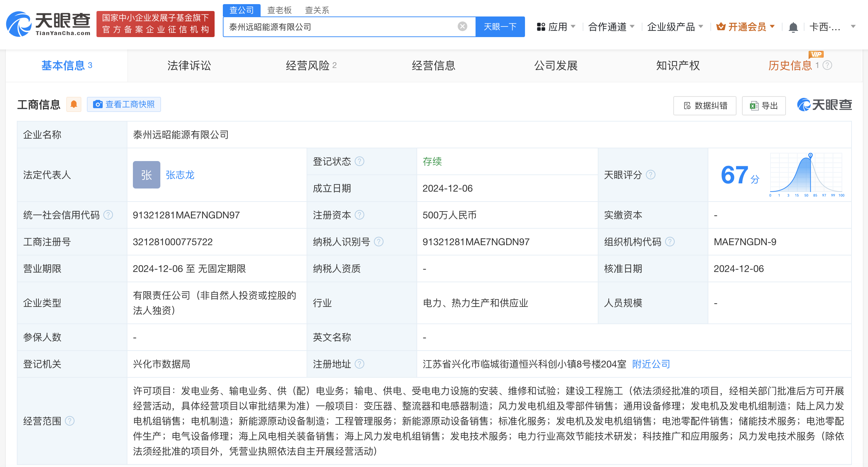Image resolution: width=868 pixels, height=467 pixels.
Task: Click the help icon next to 经营范围
Action: click(x=70, y=421)
